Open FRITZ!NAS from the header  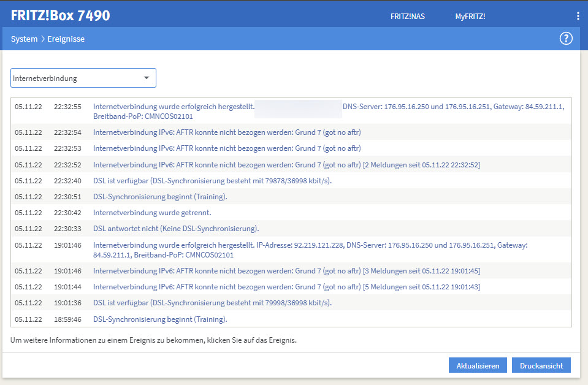click(x=408, y=17)
